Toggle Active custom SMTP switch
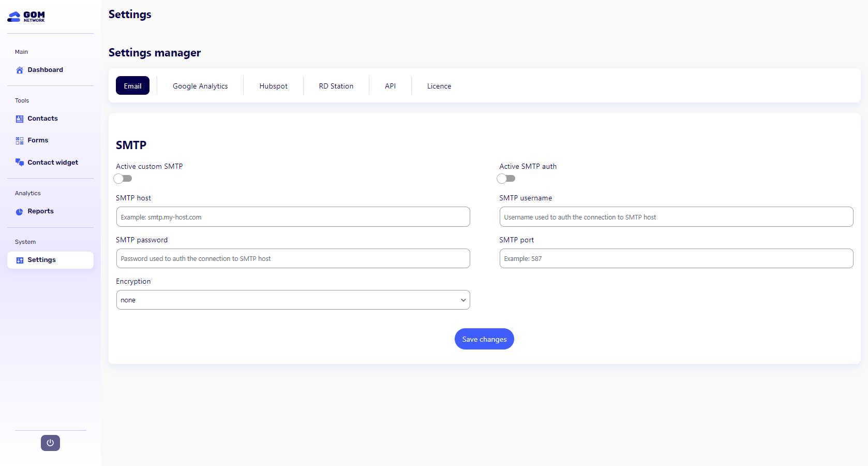Image resolution: width=868 pixels, height=466 pixels. 123,179
